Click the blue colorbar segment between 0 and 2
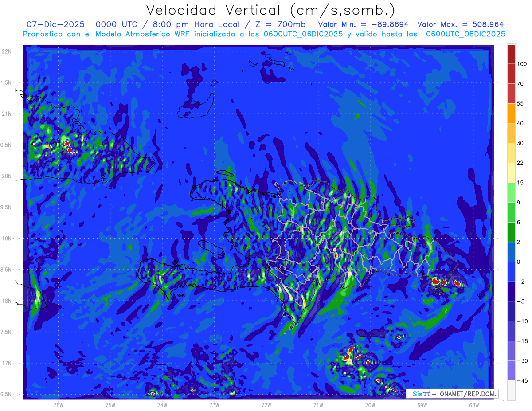This screenshot has height=411, width=532. 511,252
